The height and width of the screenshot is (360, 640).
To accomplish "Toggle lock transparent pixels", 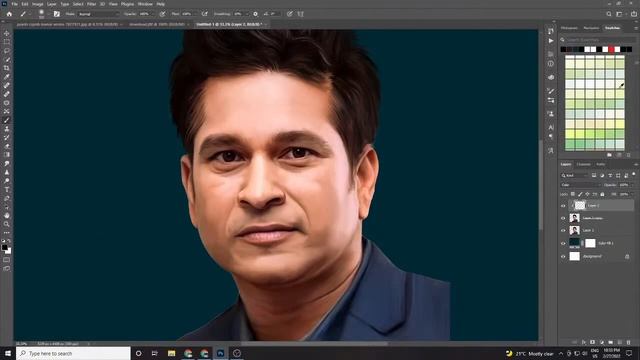I will [x=573, y=194].
